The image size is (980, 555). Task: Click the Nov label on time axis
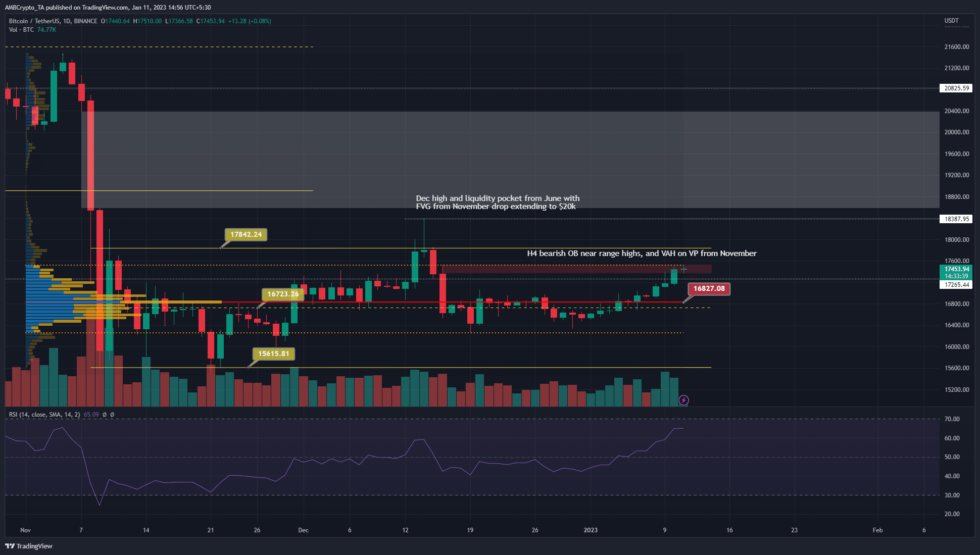[25, 530]
